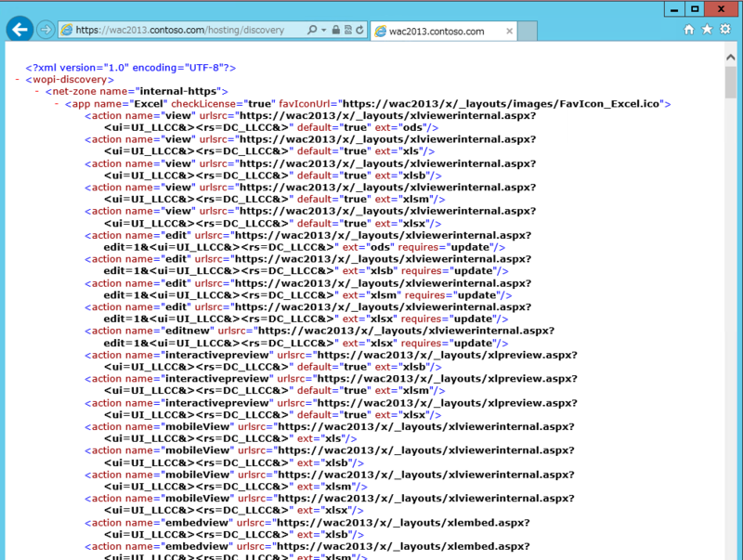Close the Internet Explorer window
Image resolution: width=743 pixels, height=560 pixels.
pyautogui.click(x=722, y=9)
